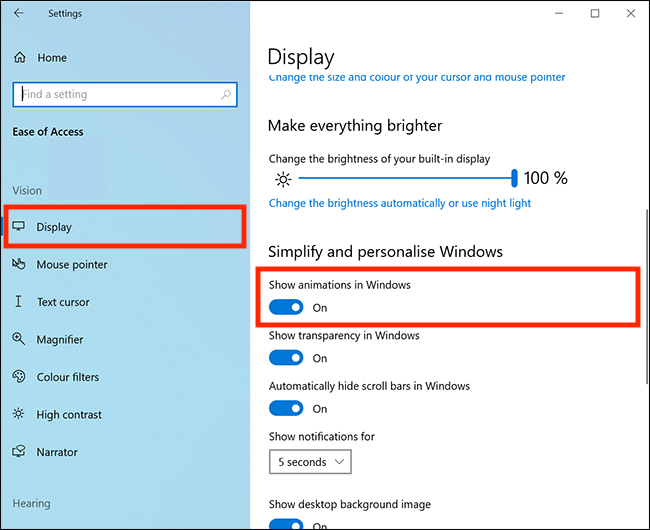Toggle Show desktop background image switch
This screenshot has height=530, width=650.
coord(286,524)
